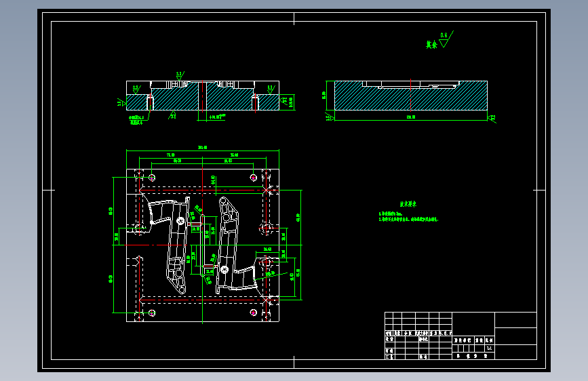The image size is (588, 381).
Task: Click the hatched left section view
Action: tap(203, 96)
